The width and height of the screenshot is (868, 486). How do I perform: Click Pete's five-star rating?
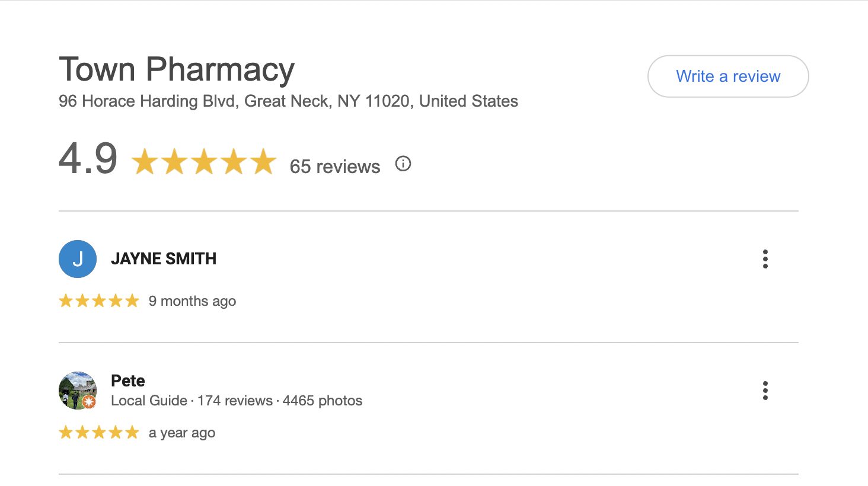click(x=99, y=433)
